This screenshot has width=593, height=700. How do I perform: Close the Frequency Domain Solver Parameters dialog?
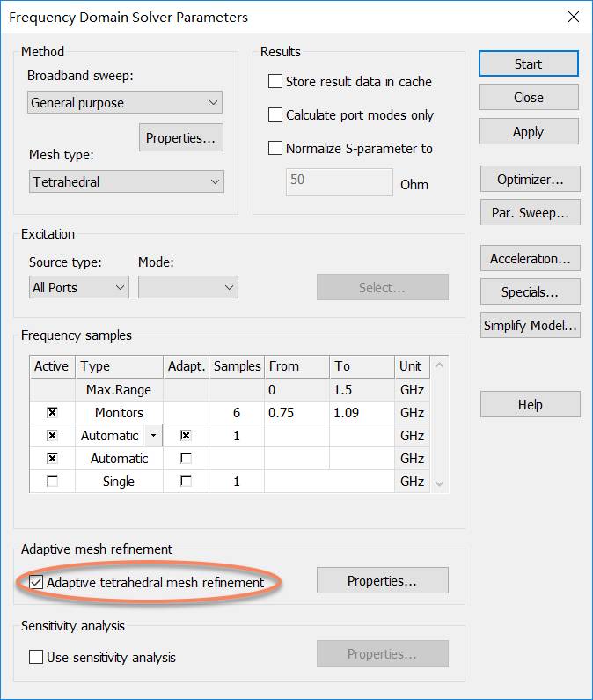click(574, 17)
